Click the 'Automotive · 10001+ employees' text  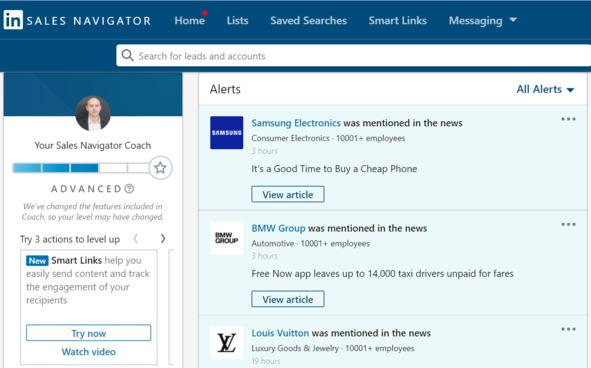[x=311, y=244]
